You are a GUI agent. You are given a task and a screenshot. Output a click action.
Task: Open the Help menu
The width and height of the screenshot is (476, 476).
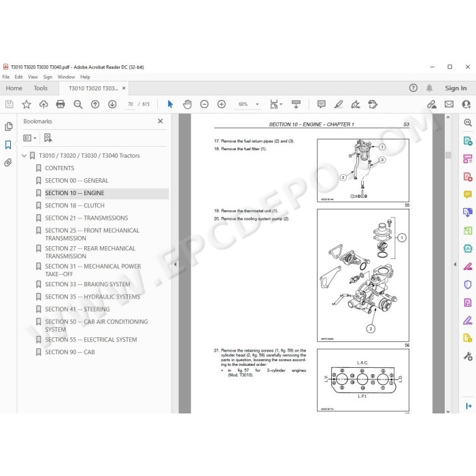click(85, 77)
